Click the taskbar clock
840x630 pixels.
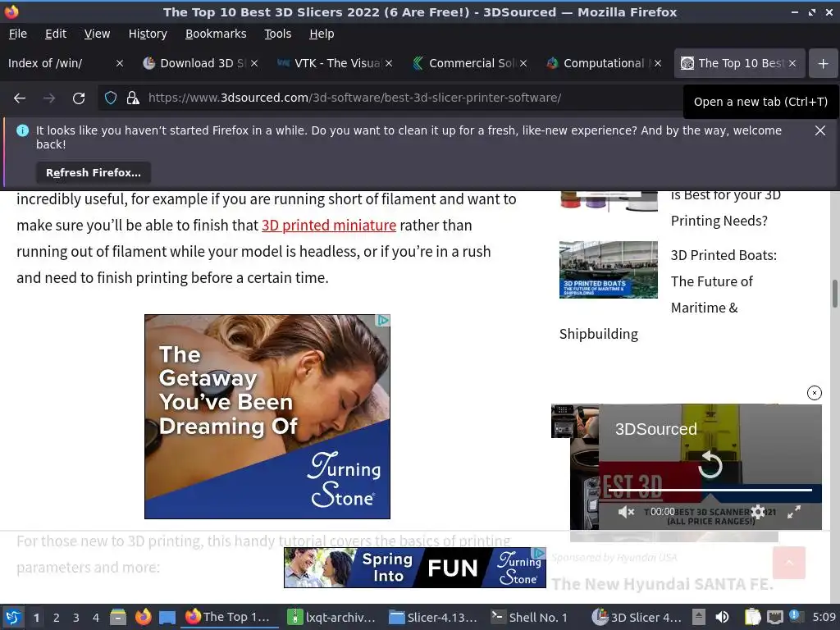(x=824, y=617)
